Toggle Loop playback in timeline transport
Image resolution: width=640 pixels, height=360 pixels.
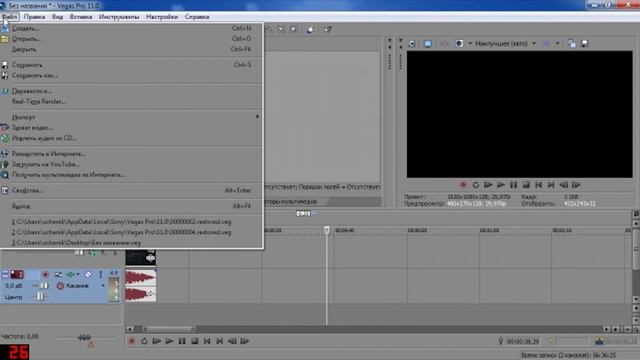pyautogui.click(x=144, y=341)
